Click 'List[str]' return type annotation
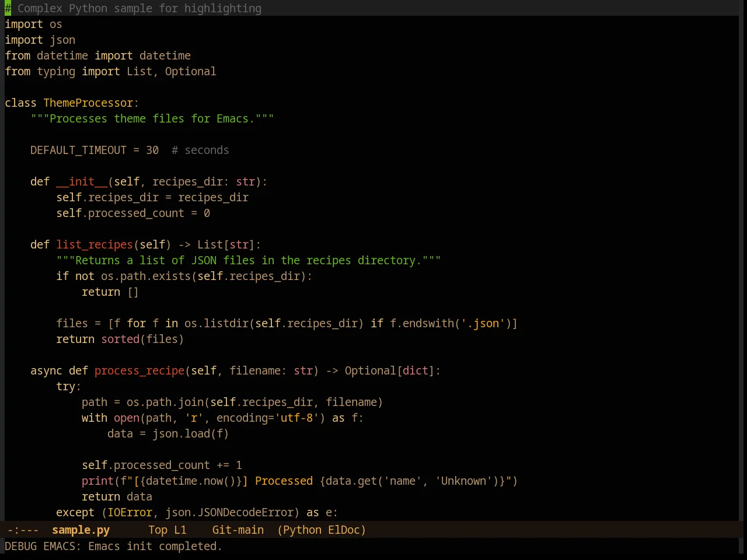The width and height of the screenshot is (747, 560). tap(226, 244)
